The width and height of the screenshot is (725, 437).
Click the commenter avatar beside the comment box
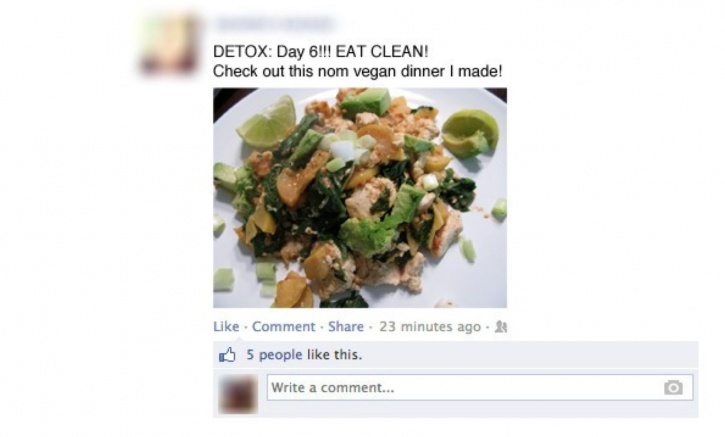(238, 394)
